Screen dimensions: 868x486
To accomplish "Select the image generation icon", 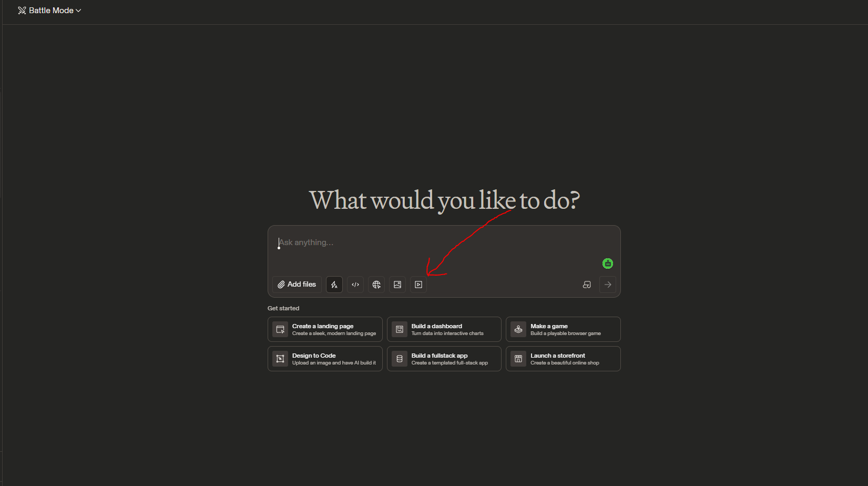I will tap(397, 285).
